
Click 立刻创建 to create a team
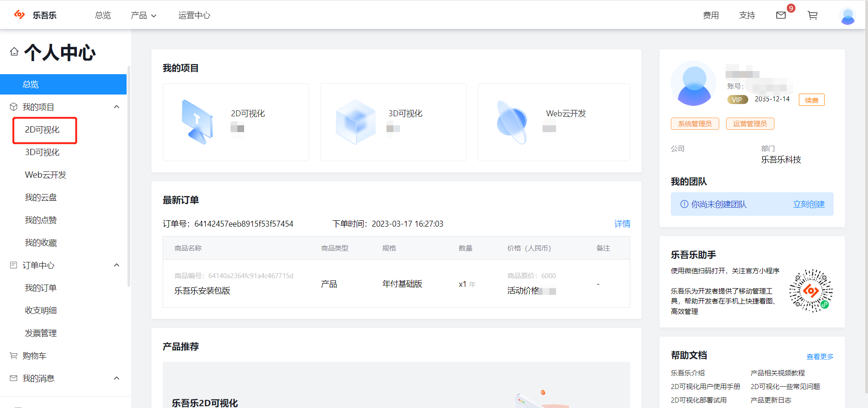tap(809, 204)
